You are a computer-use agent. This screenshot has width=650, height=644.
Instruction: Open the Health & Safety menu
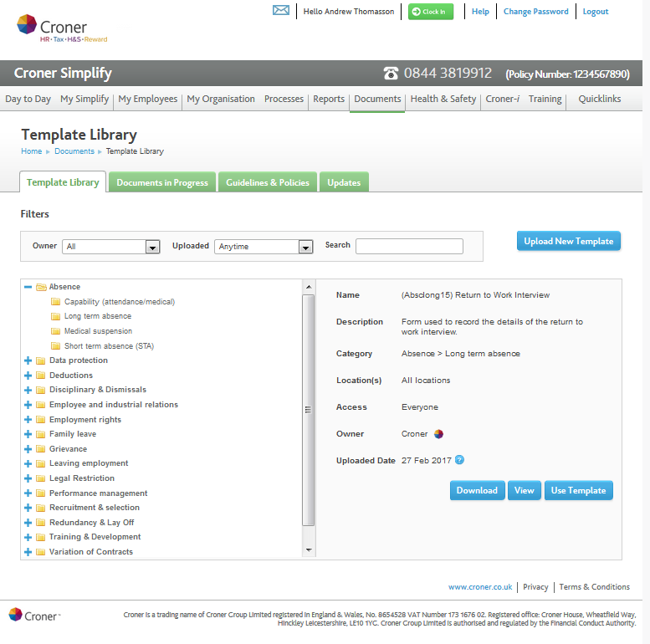(x=443, y=99)
